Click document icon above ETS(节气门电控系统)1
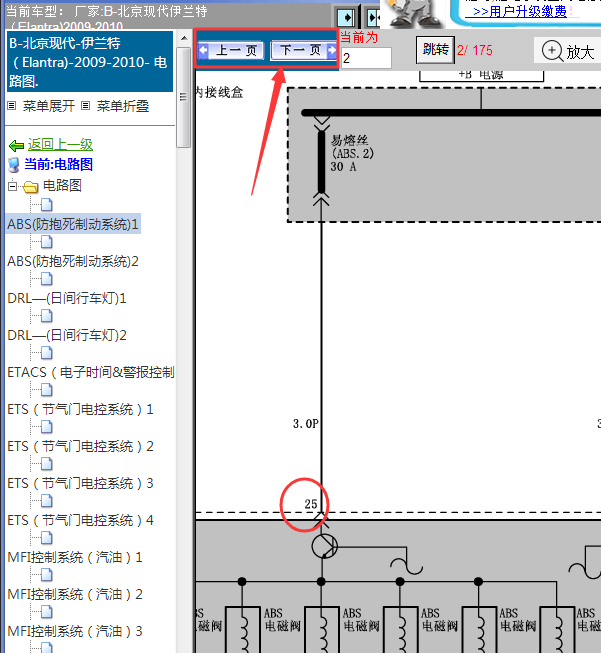Viewport: 601px width, 653px height. point(47,390)
